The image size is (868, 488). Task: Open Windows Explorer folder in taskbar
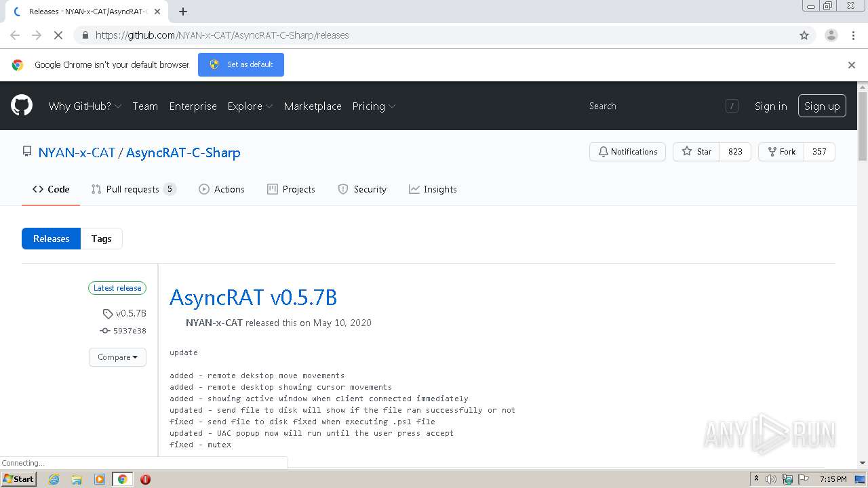[x=77, y=479]
